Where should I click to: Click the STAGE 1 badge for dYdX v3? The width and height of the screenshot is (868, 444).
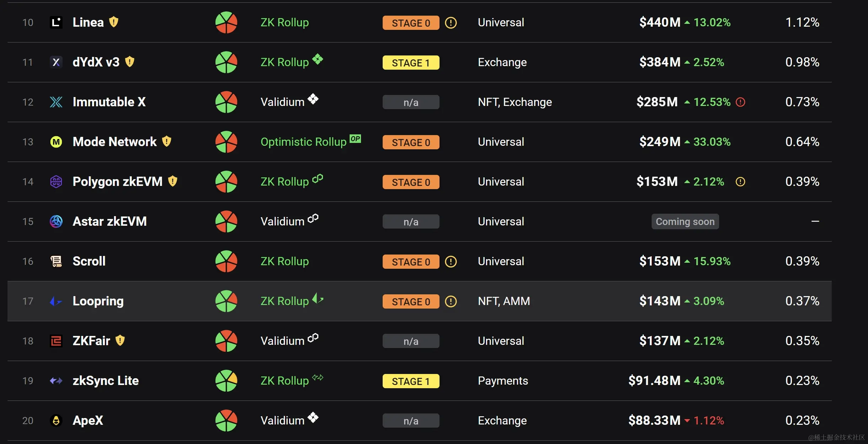click(x=411, y=63)
